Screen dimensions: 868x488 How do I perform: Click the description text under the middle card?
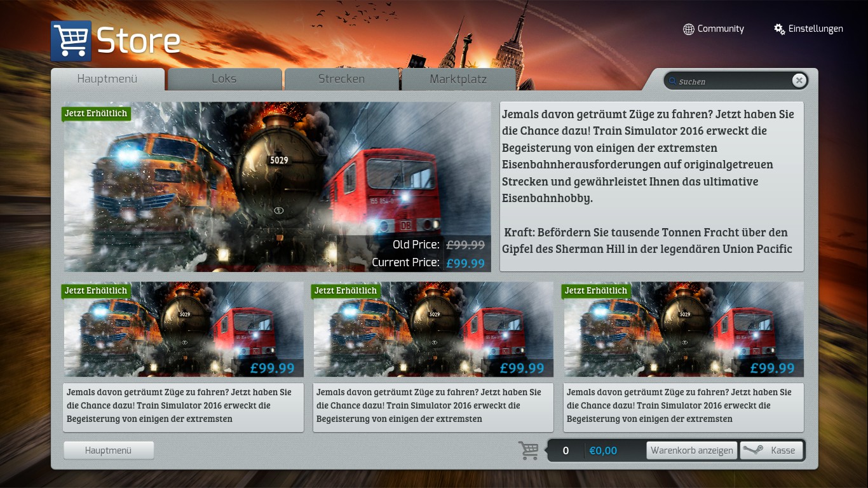[x=433, y=407]
